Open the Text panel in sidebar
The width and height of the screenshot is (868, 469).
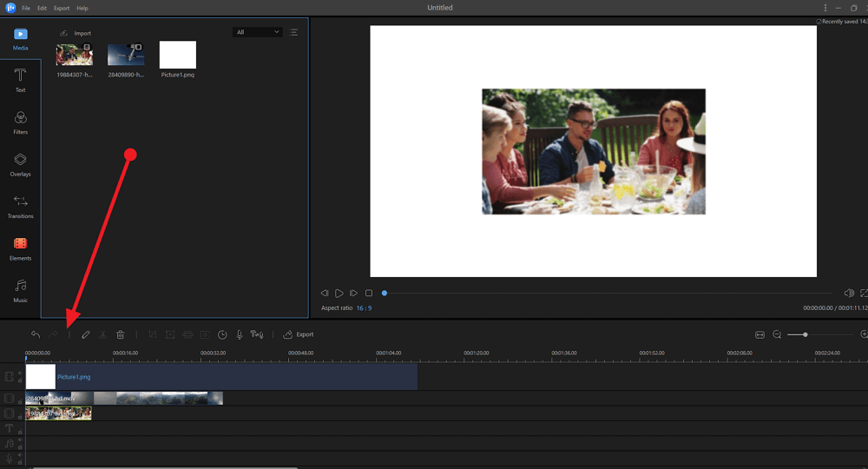[x=20, y=80]
